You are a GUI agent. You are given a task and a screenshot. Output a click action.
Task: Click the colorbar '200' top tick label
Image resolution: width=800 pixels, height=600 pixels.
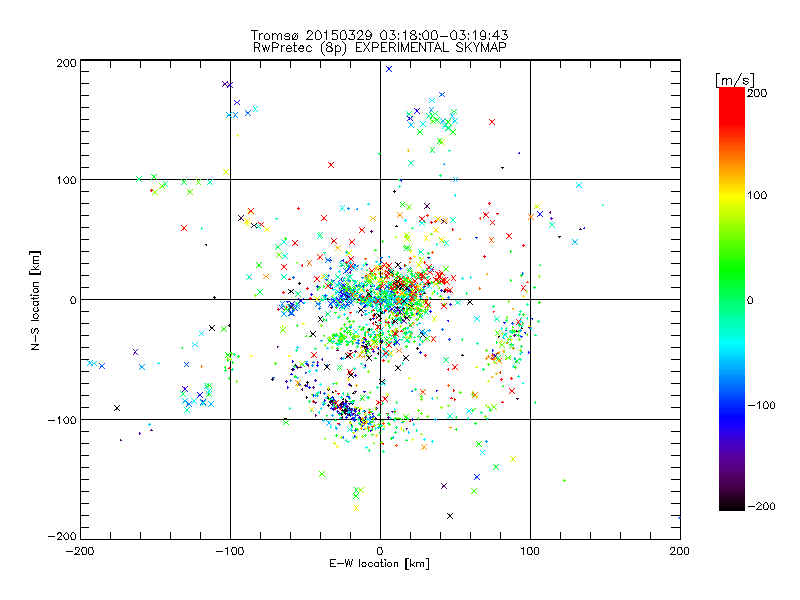point(757,93)
